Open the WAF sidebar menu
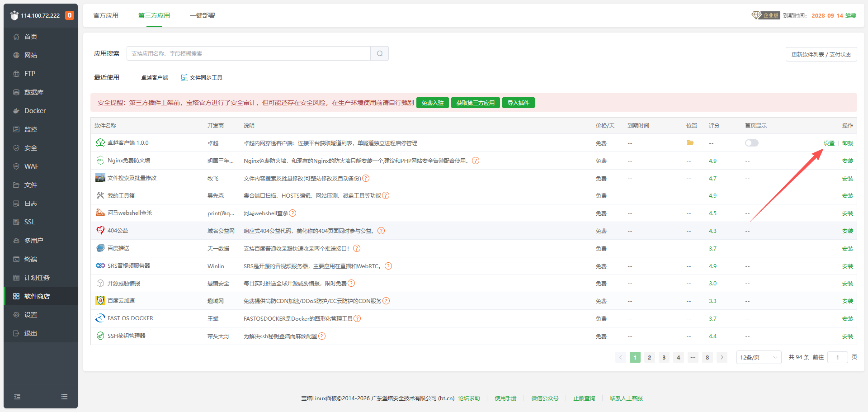 point(41,166)
